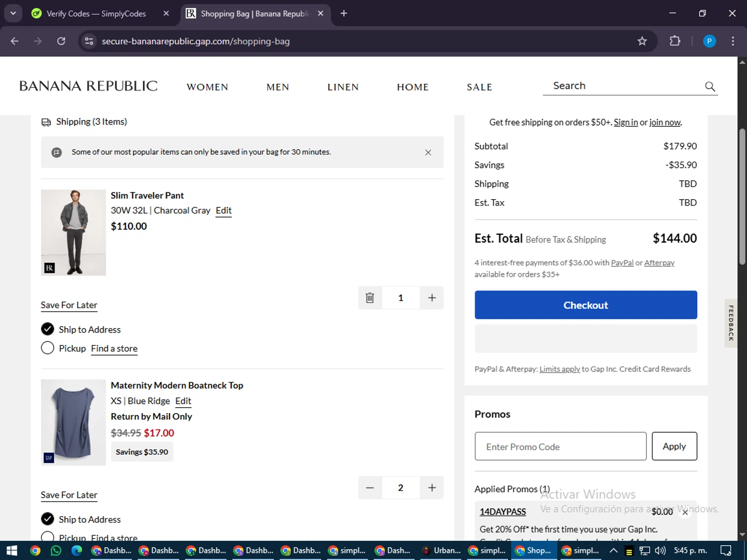Open the MEN menu
The height and width of the screenshot is (560, 747).
pos(278,87)
